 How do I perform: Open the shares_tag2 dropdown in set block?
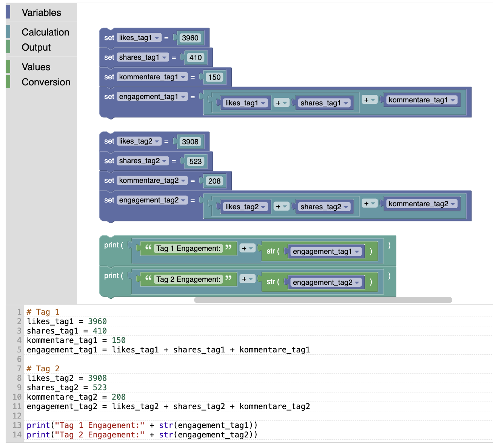click(164, 161)
